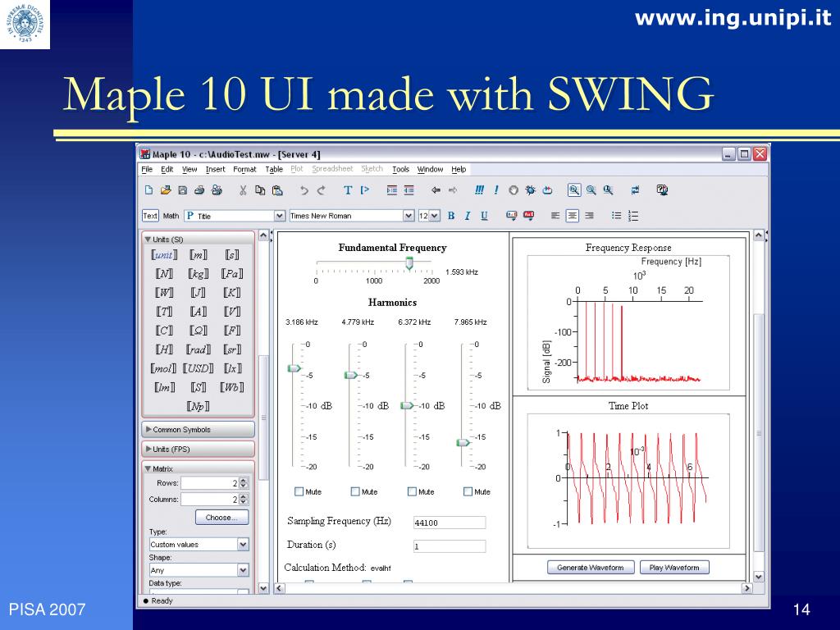Go back with the left arrow icon
The image size is (840, 630).
436,189
